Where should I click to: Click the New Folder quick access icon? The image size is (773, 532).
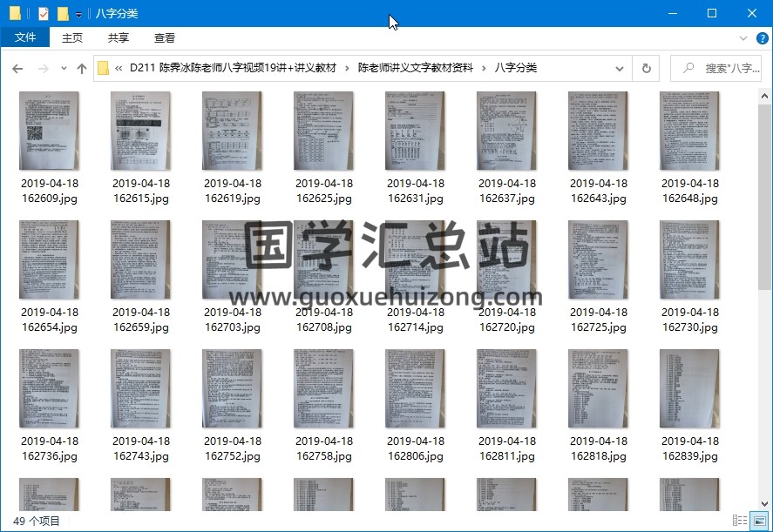coord(63,13)
